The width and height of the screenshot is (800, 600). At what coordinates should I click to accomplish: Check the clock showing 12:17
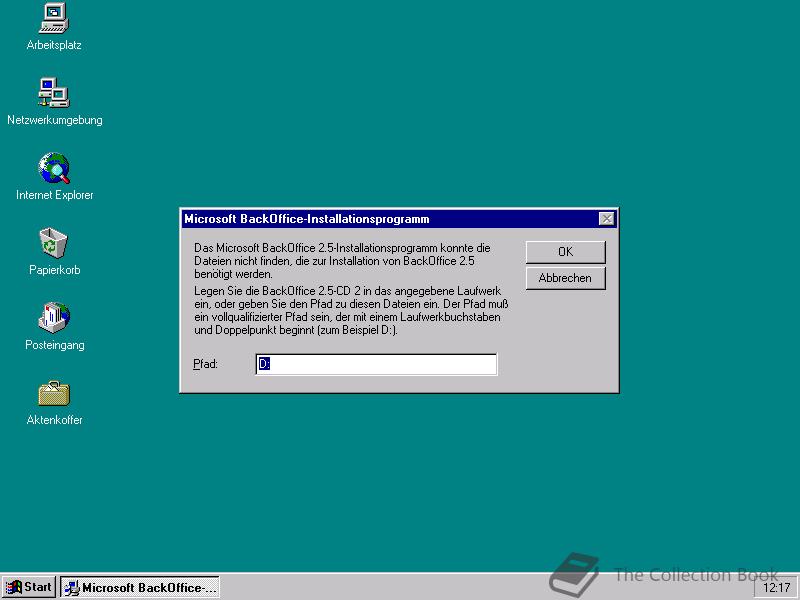(777, 588)
